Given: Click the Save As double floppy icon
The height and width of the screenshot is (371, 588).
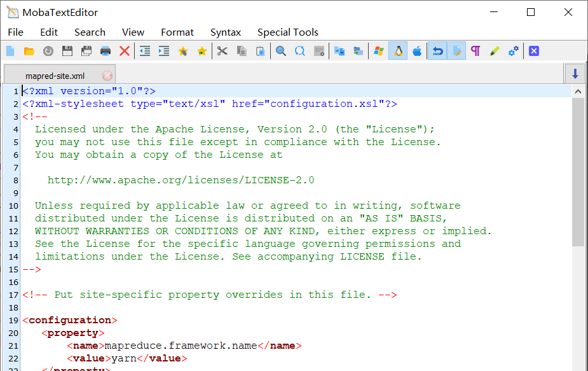Looking at the screenshot, I should (86, 51).
